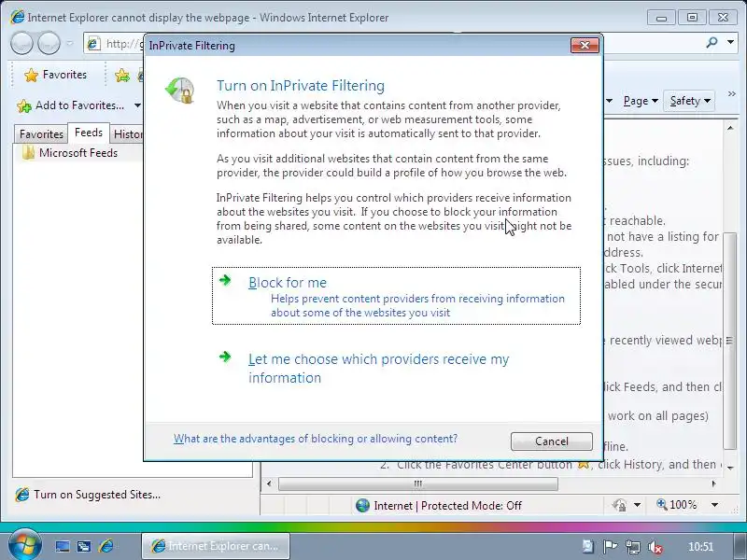
Task: Click the muted volume tray icon
Action: [x=655, y=547]
